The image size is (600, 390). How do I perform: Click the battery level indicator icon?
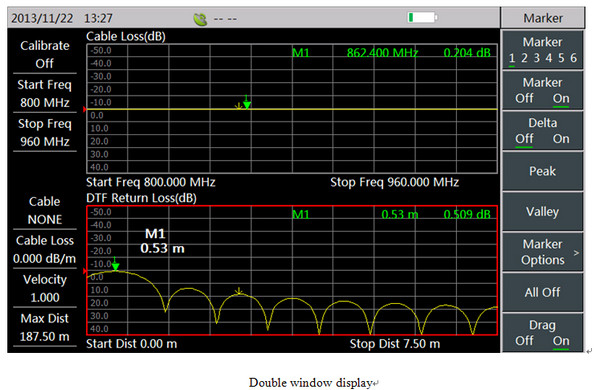click(x=422, y=18)
